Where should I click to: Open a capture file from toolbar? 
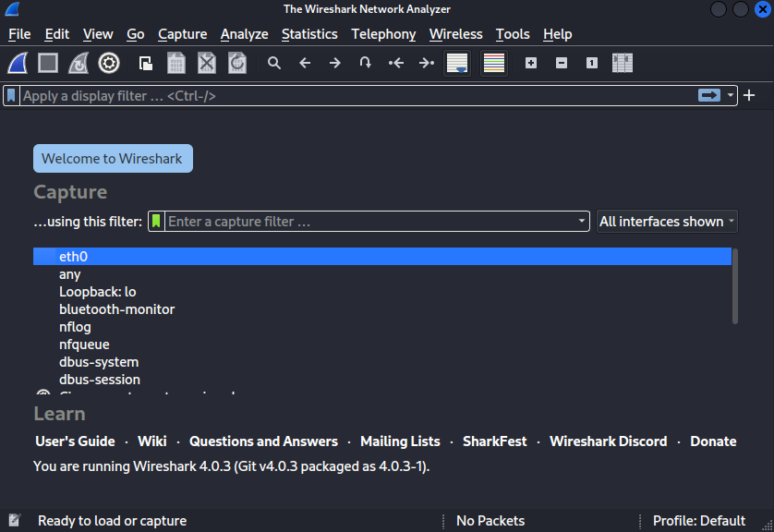pyautogui.click(x=146, y=63)
